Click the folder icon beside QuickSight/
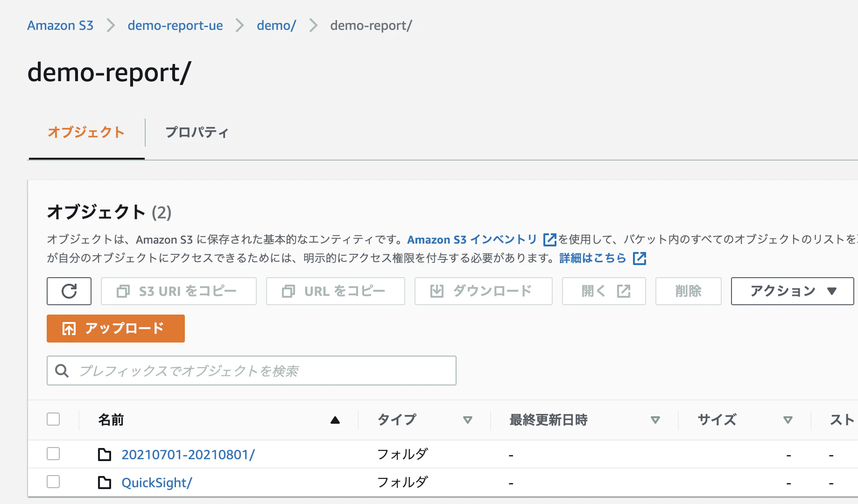 [x=105, y=482]
